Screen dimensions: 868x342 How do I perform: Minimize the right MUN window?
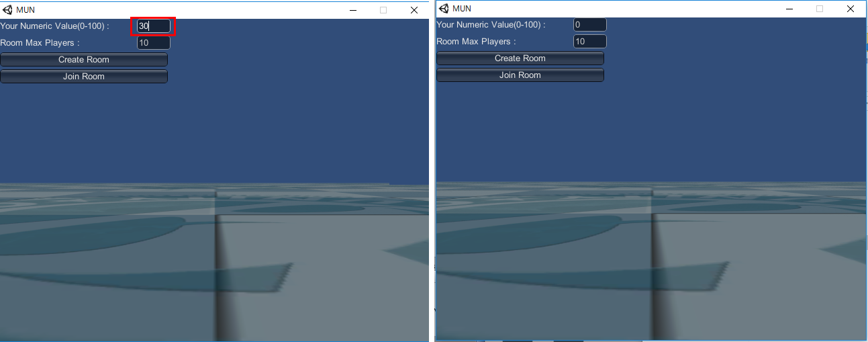(x=789, y=9)
